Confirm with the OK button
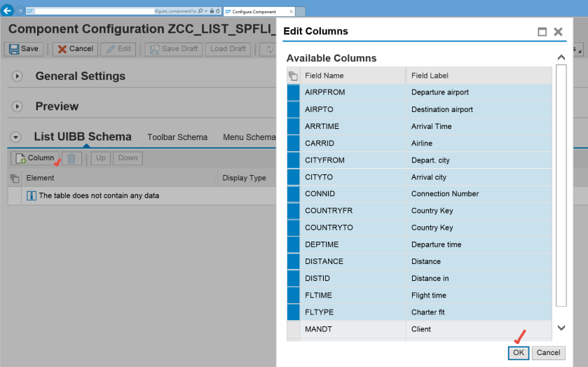 (x=518, y=353)
